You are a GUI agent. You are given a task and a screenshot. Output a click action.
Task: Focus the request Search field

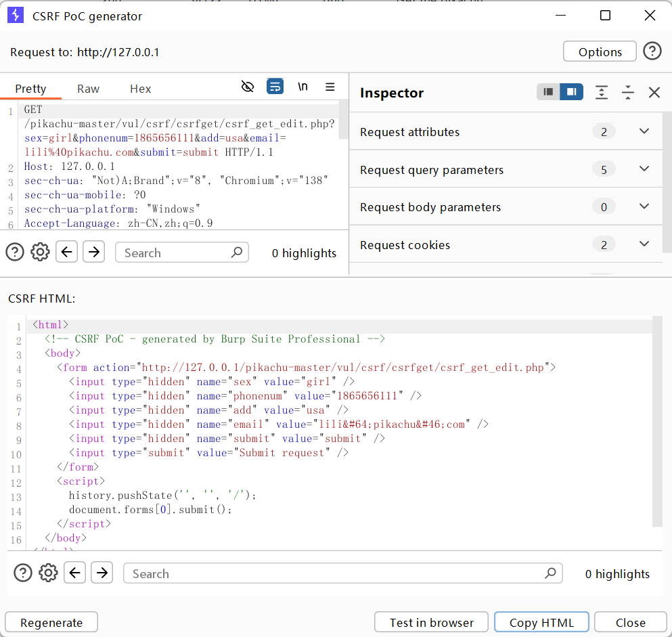pos(182,252)
